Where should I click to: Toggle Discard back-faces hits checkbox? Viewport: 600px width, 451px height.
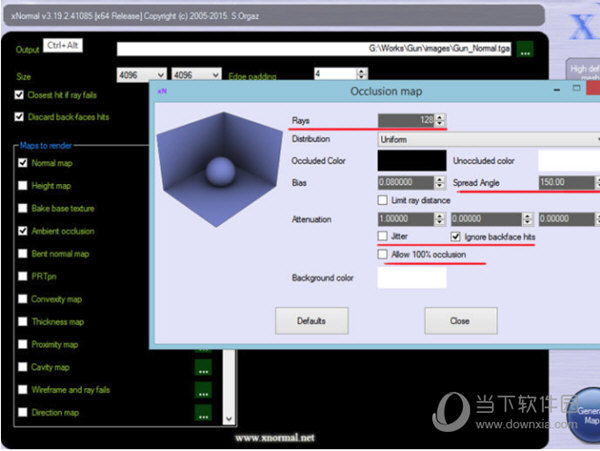point(19,116)
